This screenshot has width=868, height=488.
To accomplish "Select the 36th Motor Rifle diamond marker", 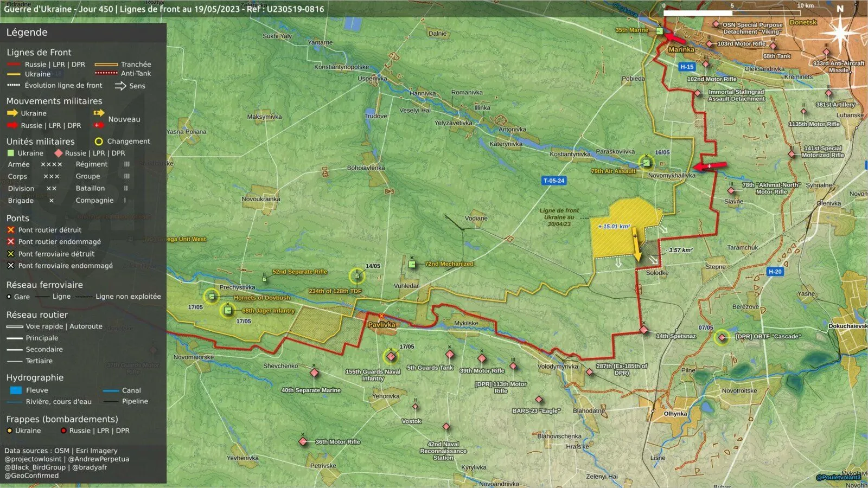I will (303, 441).
